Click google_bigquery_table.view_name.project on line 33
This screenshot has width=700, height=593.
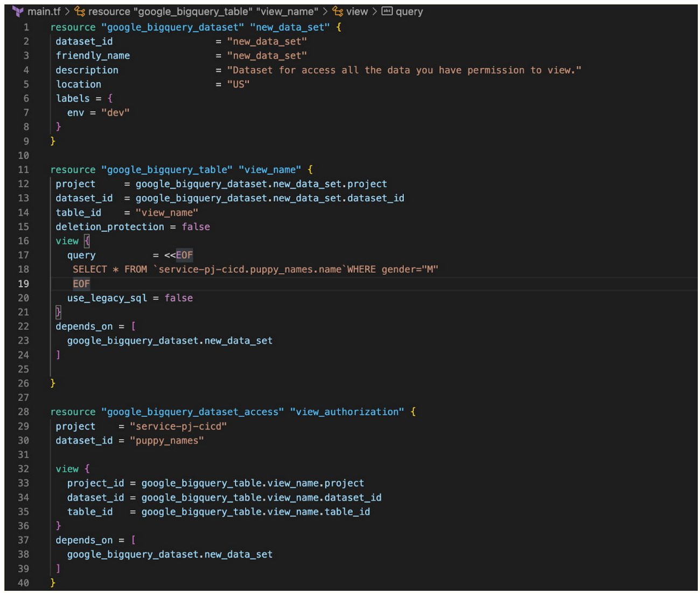click(x=253, y=483)
